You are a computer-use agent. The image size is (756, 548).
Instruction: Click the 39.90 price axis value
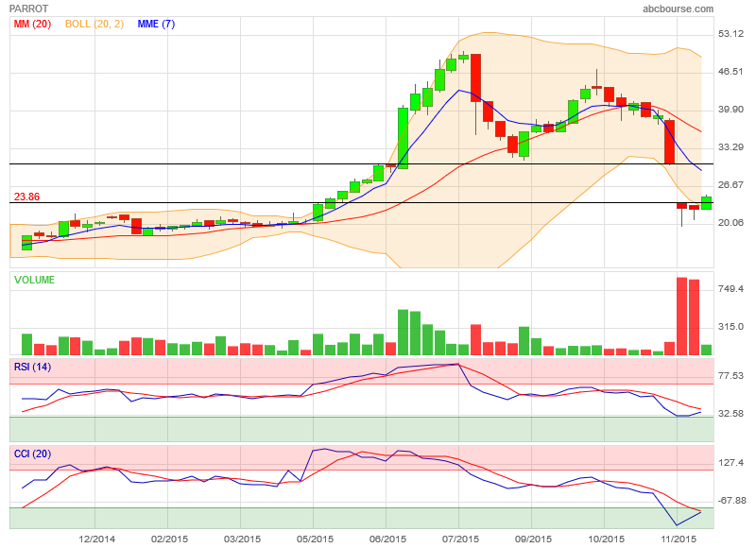730,110
